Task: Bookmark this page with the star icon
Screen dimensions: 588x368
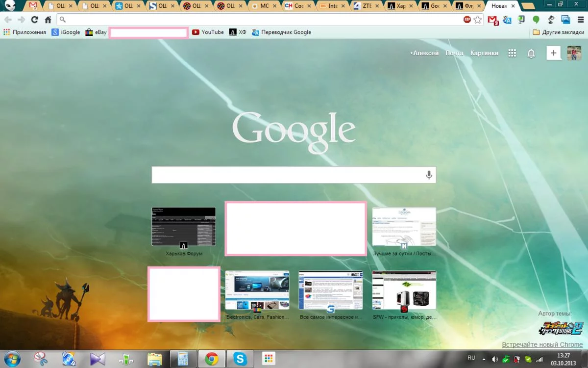Action: (477, 20)
